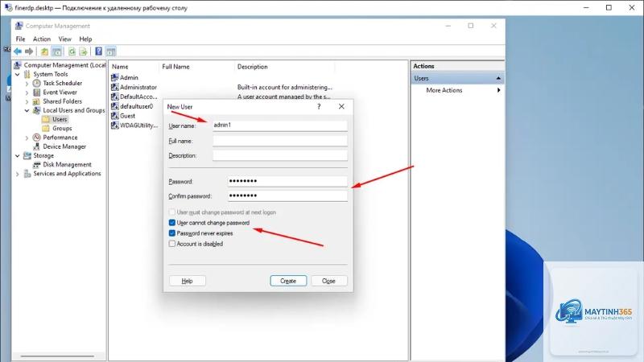Click User must change password checkbox
The width and height of the screenshot is (644, 362).
[172, 212]
